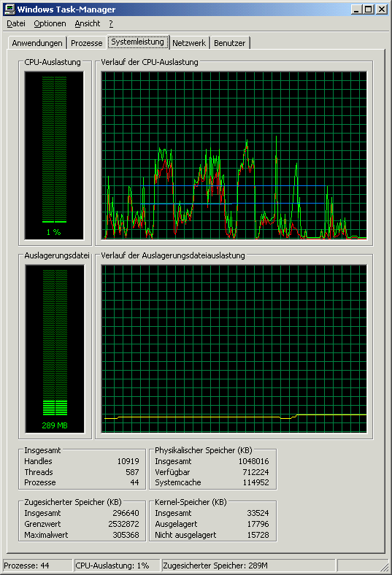Click the 'Zugesicherter Speicher (KB)' group label

tap(73, 502)
